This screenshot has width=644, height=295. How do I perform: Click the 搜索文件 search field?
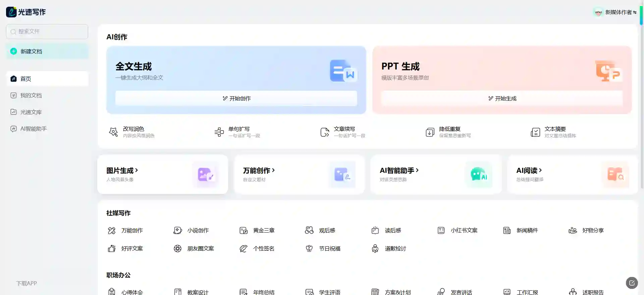[x=47, y=32]
